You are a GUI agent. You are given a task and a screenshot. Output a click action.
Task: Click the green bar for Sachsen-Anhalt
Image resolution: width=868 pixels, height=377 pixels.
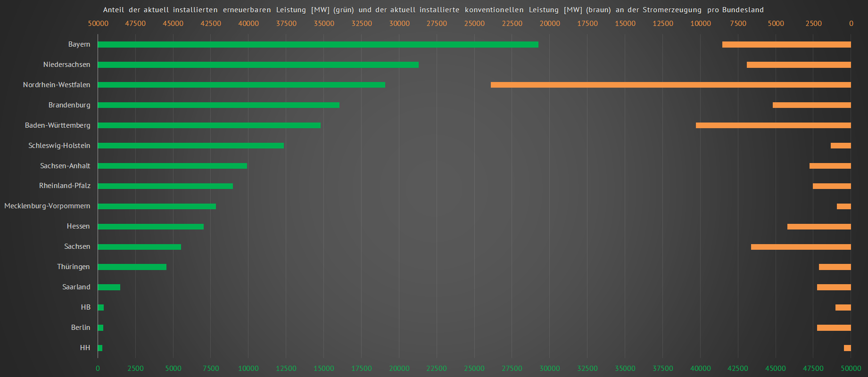[172, 166]
